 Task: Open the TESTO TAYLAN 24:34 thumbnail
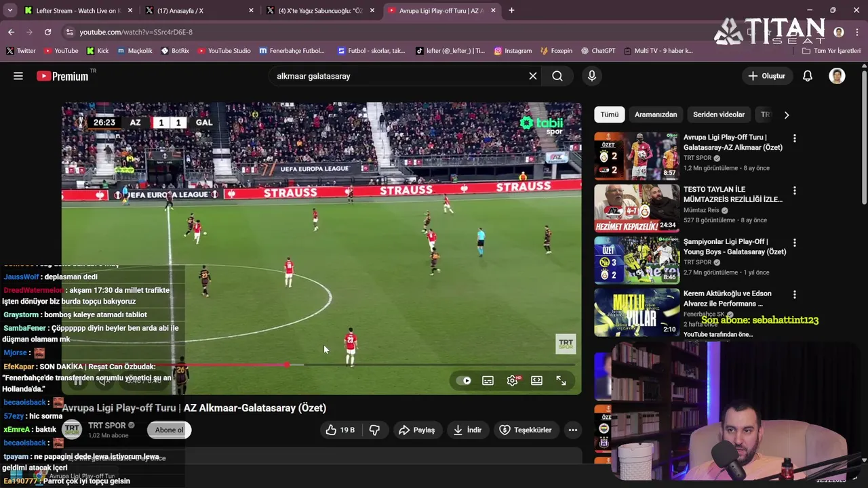637,208
